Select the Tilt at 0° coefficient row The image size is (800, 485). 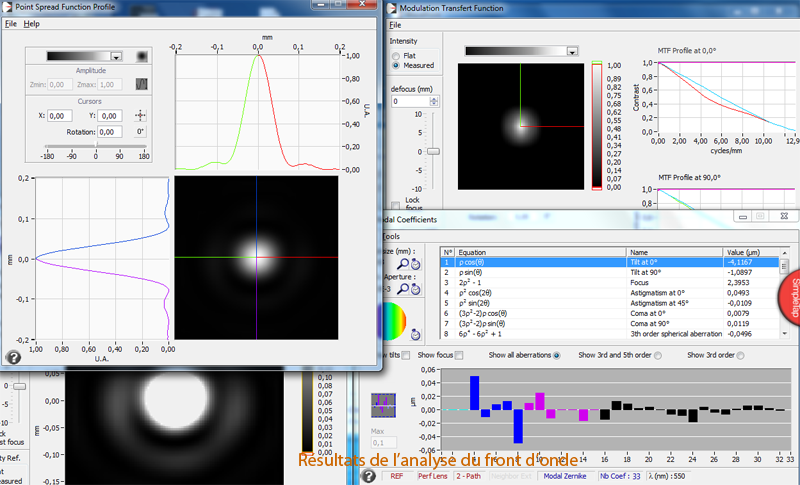coord(610,262)
